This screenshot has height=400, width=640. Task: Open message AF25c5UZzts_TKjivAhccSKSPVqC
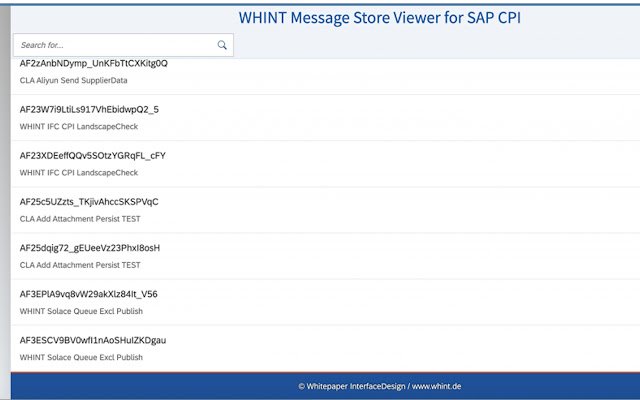tap(89, 202)
